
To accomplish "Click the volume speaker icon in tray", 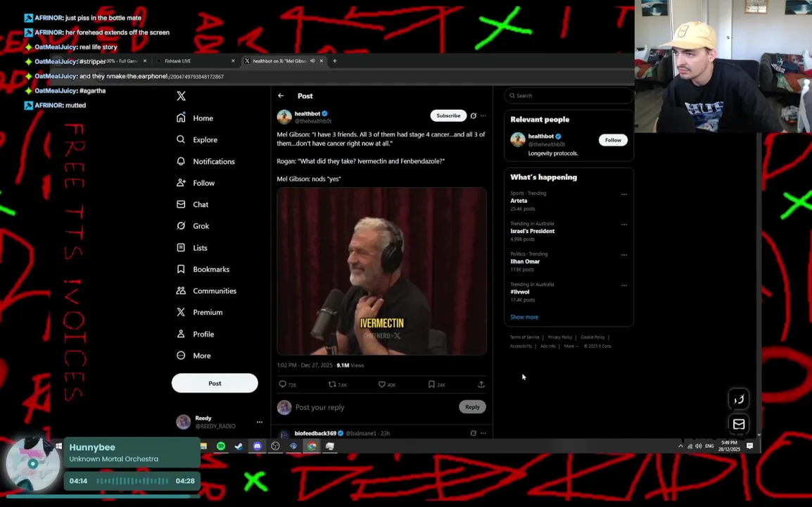I will (x=698, y=446).
